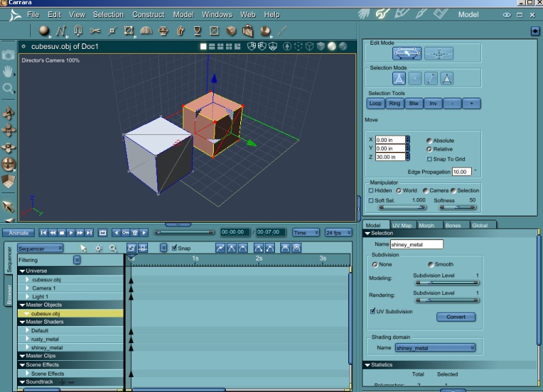
Task: Open the Shading domain Name dropdown
Action: coord(434,348)
